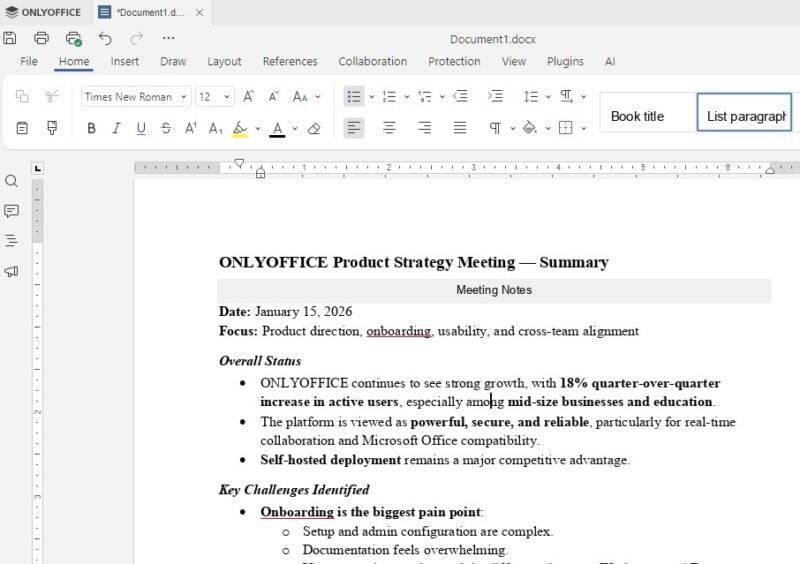The height and width of the screenshot is (564, 800).
Task: Open the Headings navigation panel icon
Action: (x=11, y=240)
